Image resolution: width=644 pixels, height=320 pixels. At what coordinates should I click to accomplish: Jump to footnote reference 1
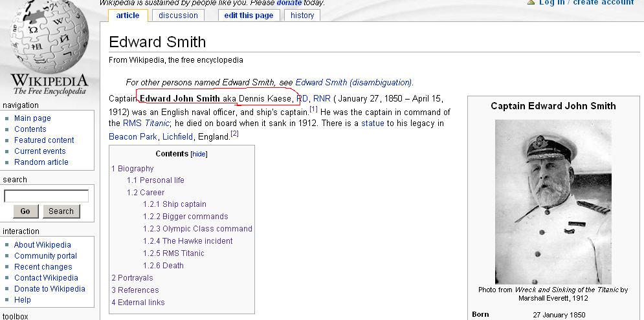click(x=314, y=109)
